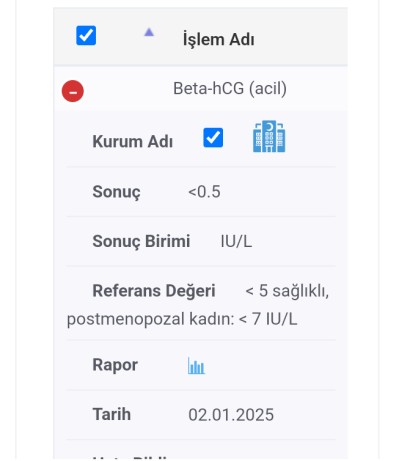Open the Rapor bar chart icon
Viewport: 399px width, 461px height.
pos(196,366)
